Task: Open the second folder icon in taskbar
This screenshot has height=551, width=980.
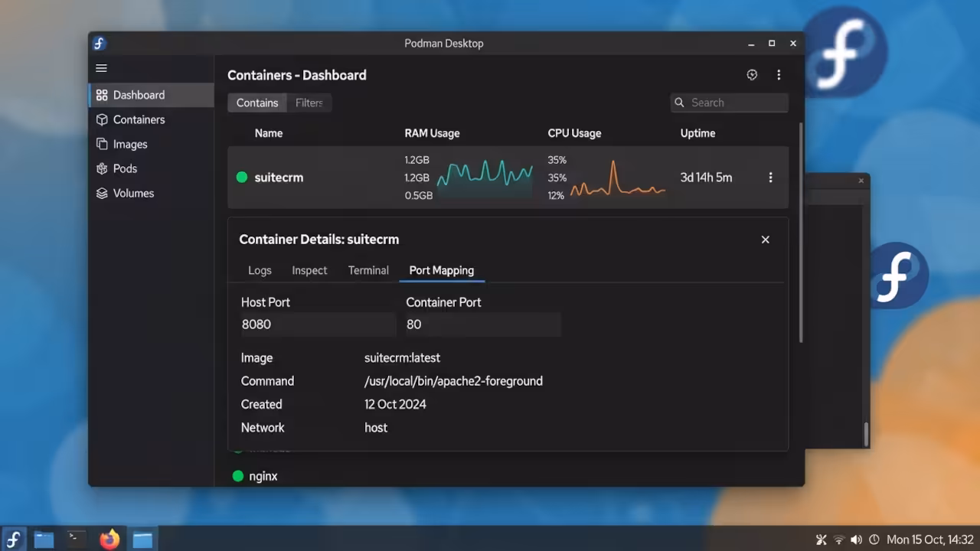Action: (142, 540)
